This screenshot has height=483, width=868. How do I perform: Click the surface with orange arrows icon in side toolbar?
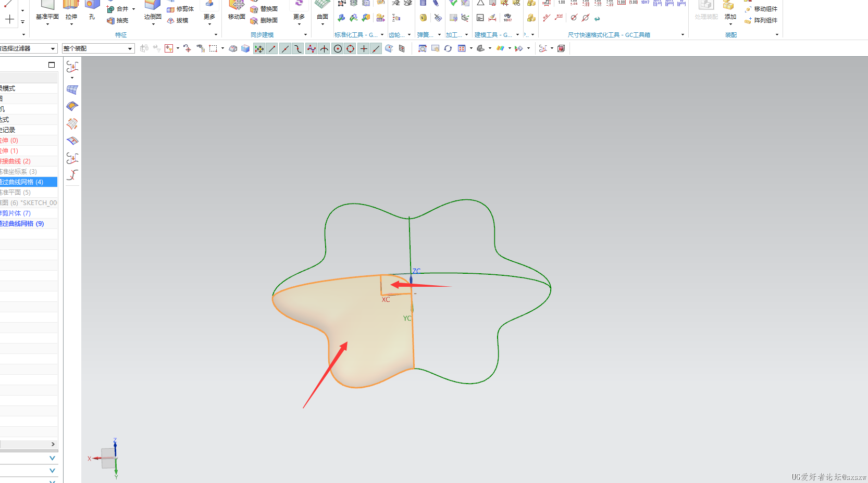click(x=72, y=124)
